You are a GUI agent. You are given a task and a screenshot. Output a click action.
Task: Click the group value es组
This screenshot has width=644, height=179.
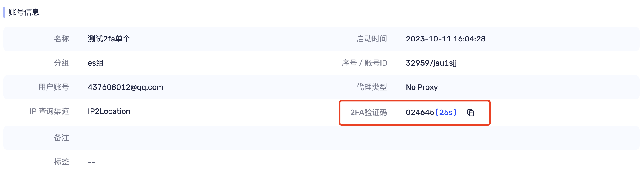96,63
